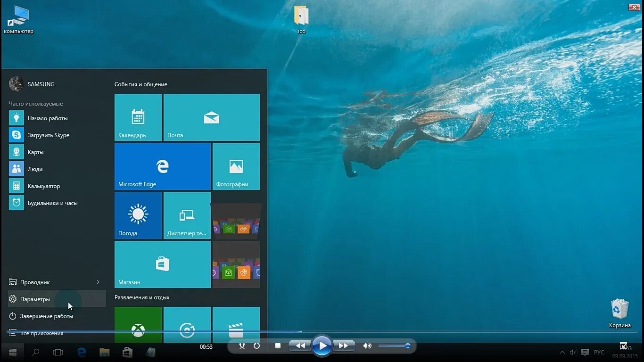
Task: Click the ico folder on desktop
Action: click(302, 20)
